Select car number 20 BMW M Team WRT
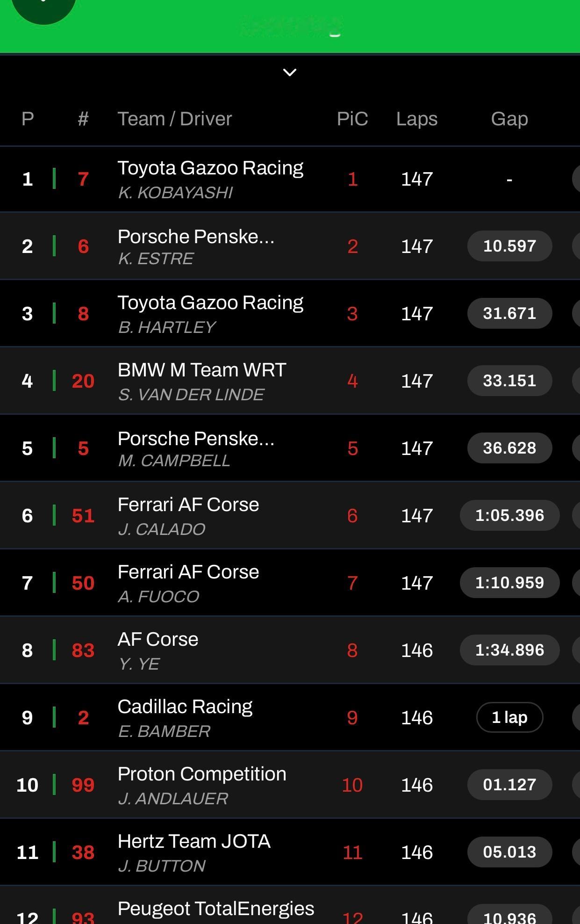This screenshot has width=580, height=924. [x=201, y=381]
